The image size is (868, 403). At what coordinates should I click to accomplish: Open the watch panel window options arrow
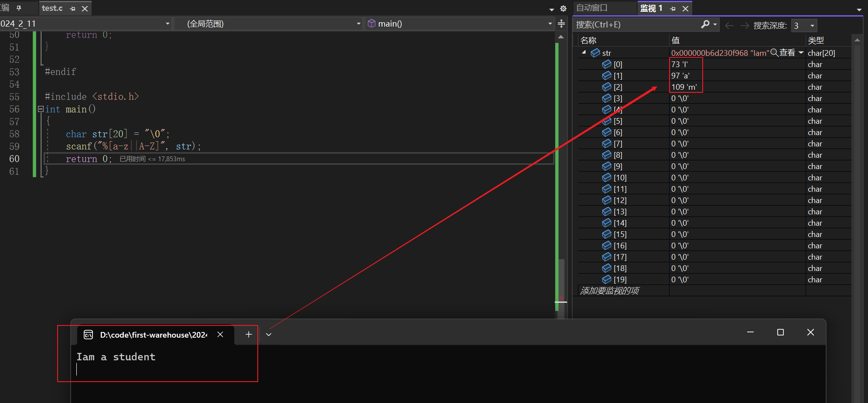(859, 10)
